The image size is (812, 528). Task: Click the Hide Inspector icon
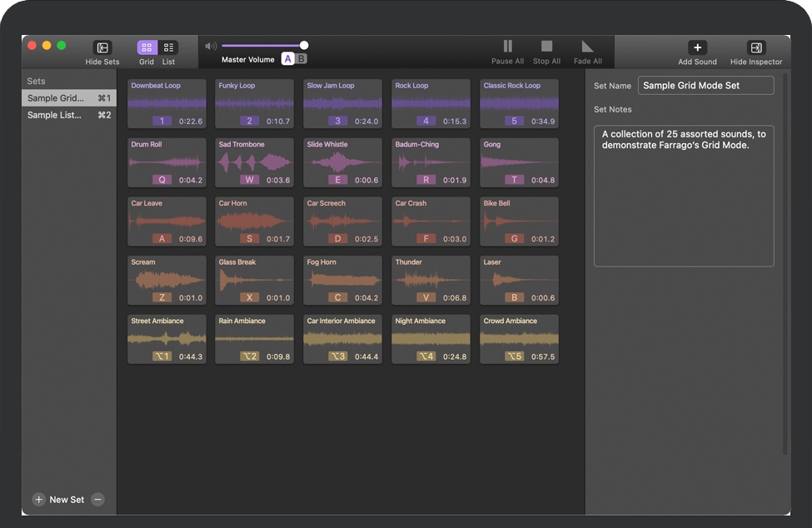755,48
